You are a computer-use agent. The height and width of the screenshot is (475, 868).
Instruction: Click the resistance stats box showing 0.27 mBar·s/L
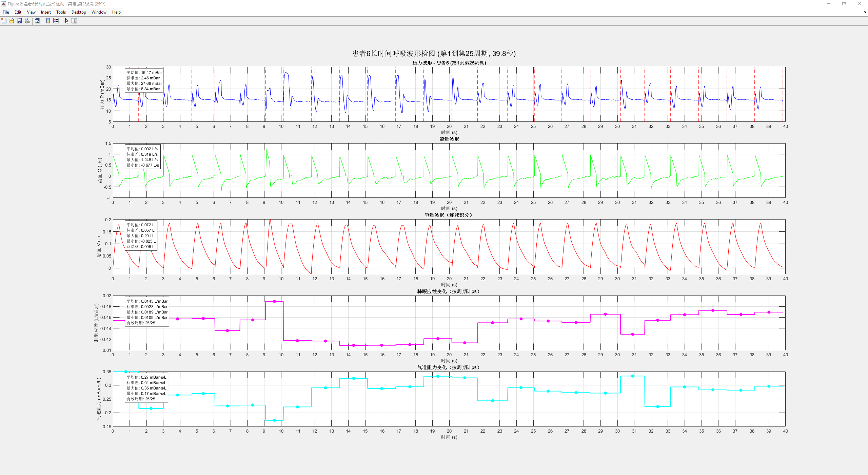pos(146,388)
